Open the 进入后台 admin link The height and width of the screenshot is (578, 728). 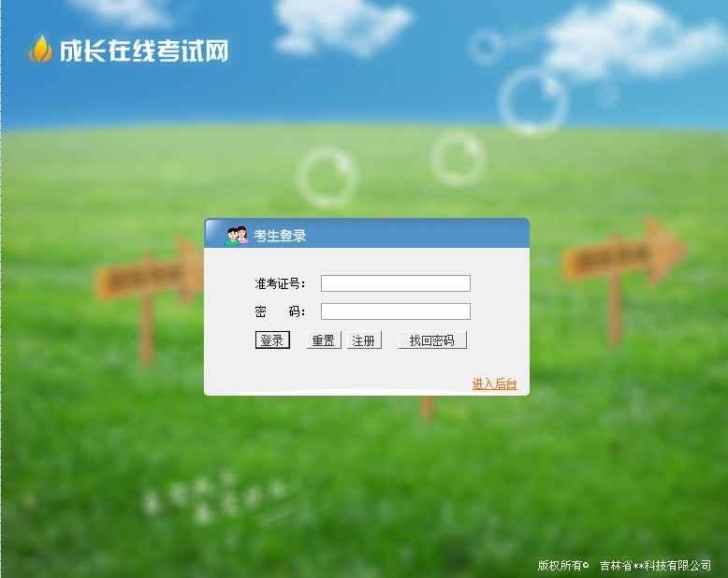tap(494, 383)
